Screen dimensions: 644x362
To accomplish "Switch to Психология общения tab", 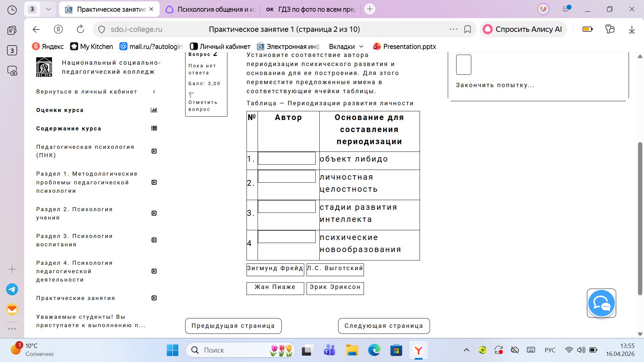I will pyautogui.click(x=211, y=9).
